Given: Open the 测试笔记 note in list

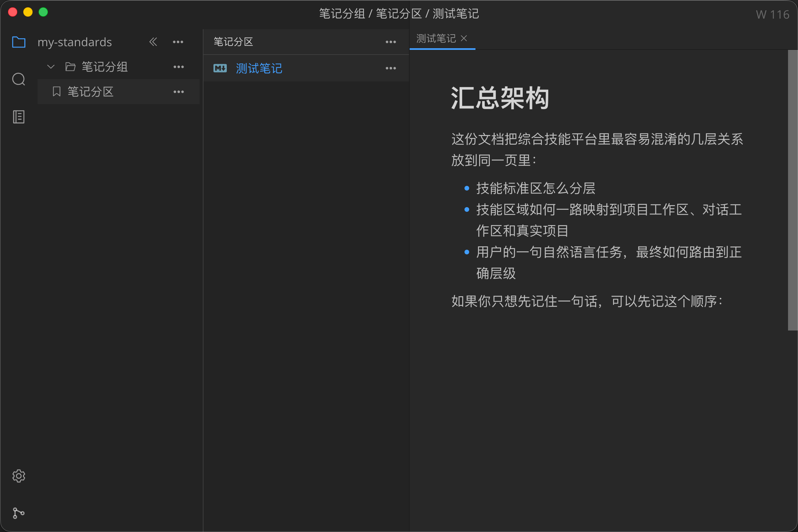Looking at the screenshot, I should coord(306,68).
